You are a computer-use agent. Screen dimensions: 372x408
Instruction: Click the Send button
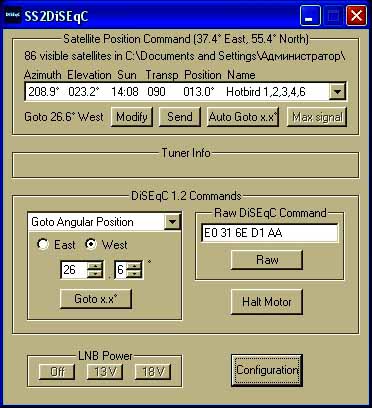point(180,117)
